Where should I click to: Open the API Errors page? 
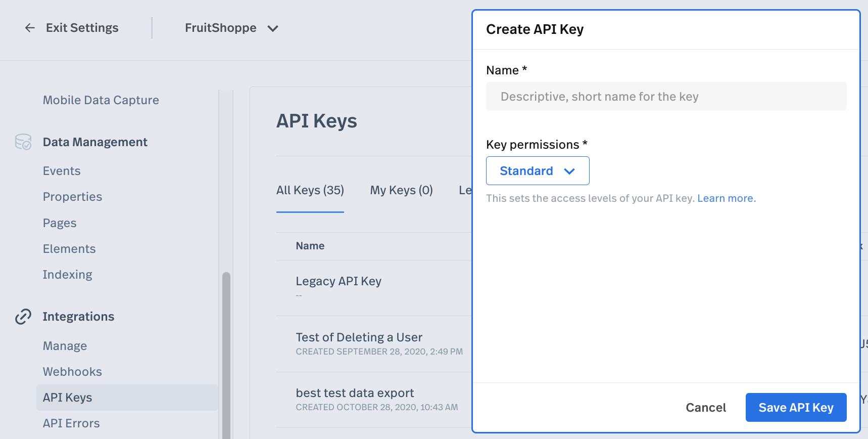pyautogui.click(x=71, y=423)
